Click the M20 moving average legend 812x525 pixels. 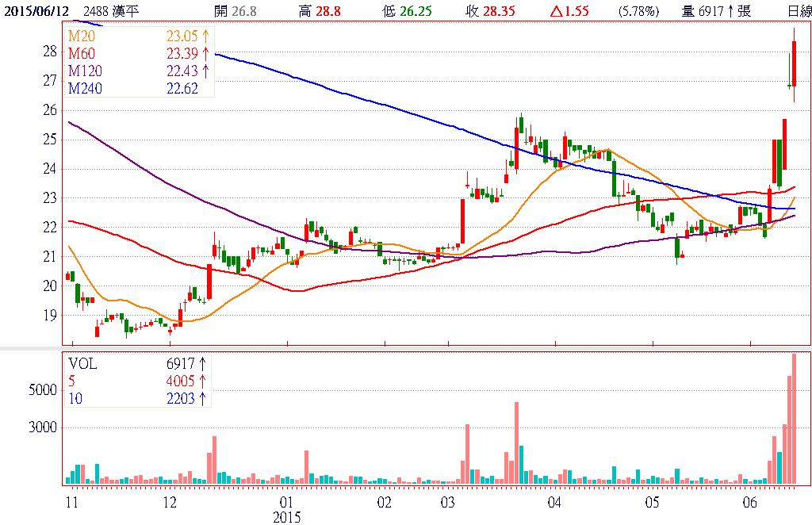point(137,36)
